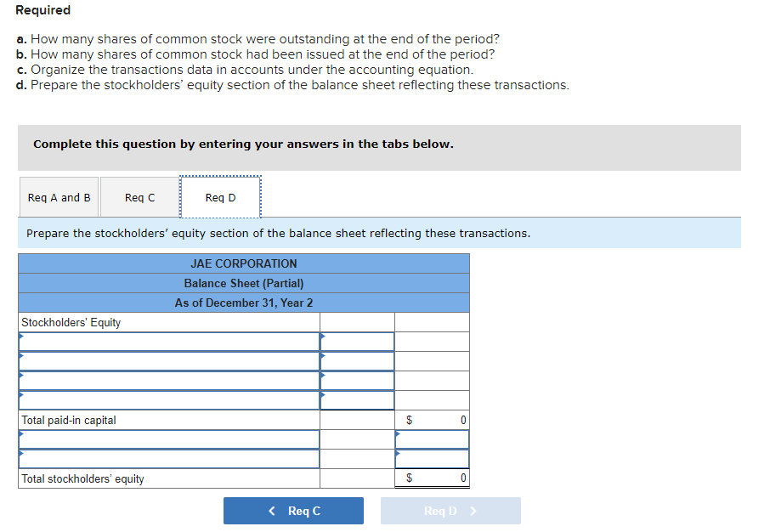Click the 'Req D >' navigation button

(450, 510)
